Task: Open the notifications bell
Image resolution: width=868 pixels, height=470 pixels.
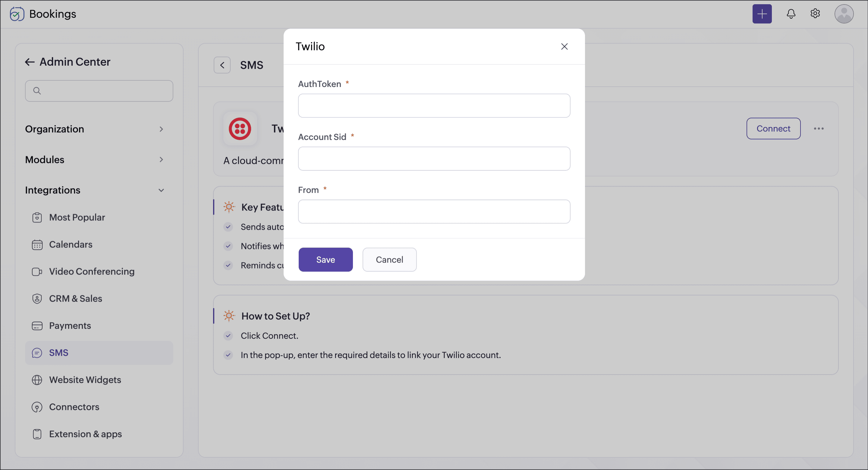Action: [x=791, y=14]
